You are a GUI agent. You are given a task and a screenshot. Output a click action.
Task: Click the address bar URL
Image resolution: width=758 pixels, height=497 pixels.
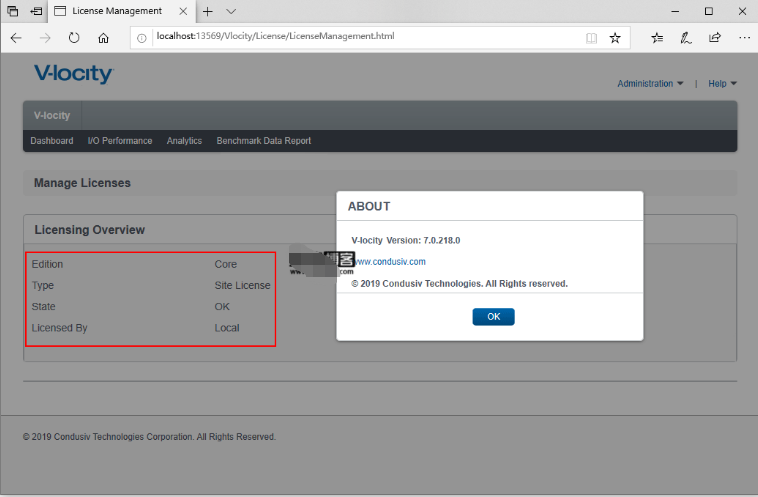tap(276, 36)
